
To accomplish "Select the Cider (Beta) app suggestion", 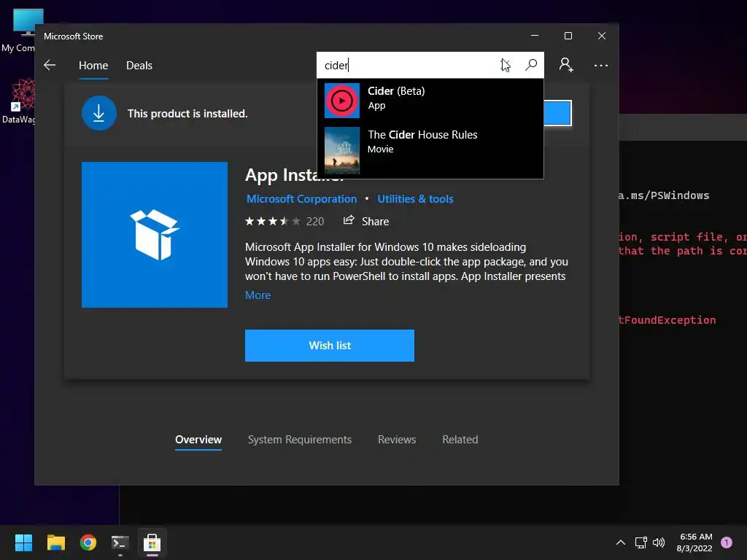I will click(x=430, y=100).
